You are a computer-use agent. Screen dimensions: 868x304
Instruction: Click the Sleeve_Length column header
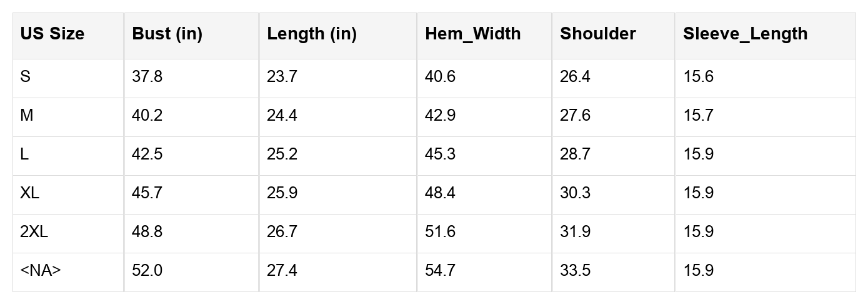pyautogui.click(x=745, y=34)
